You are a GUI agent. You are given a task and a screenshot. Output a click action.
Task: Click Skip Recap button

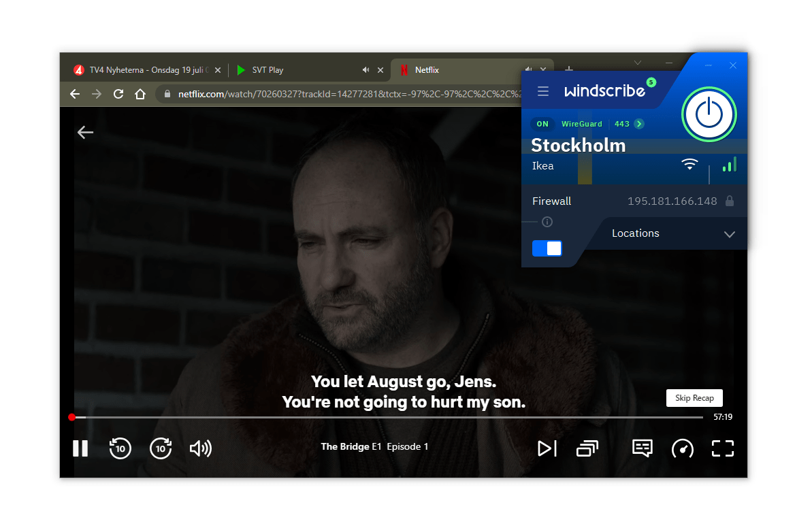[694, 397]
